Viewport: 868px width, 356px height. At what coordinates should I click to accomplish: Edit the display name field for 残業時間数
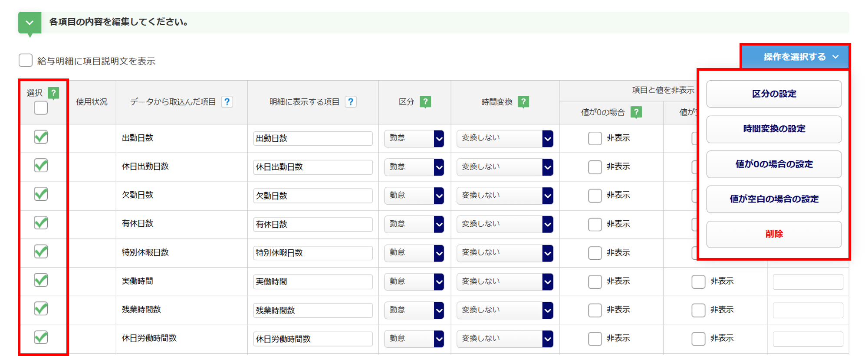pos(313,310)
